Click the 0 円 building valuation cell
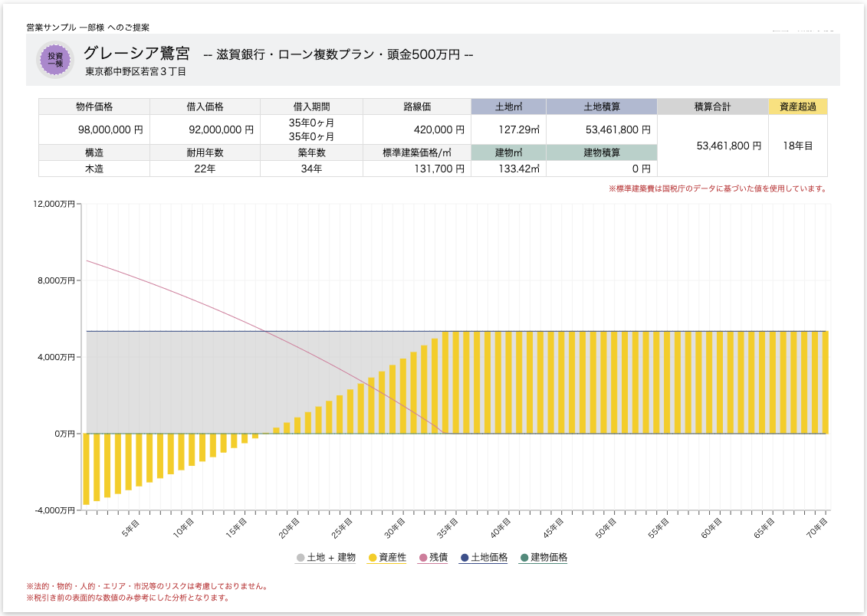Viewport: 867px width, 616px height. pyautogui.click(x=602, y=169)
